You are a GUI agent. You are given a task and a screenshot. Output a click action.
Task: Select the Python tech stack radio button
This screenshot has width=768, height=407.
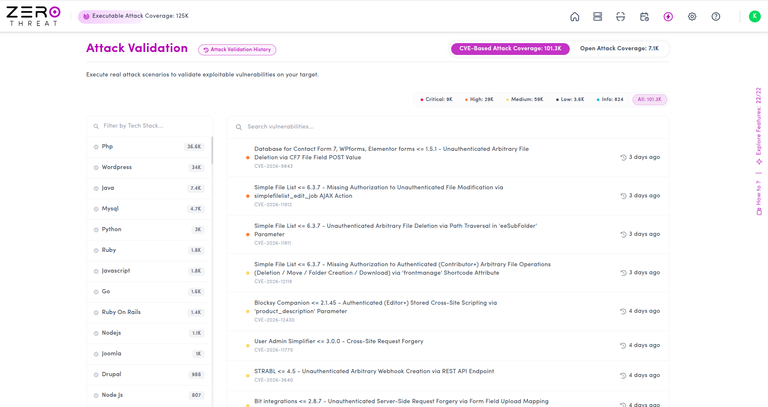click(x=96, y=230)
